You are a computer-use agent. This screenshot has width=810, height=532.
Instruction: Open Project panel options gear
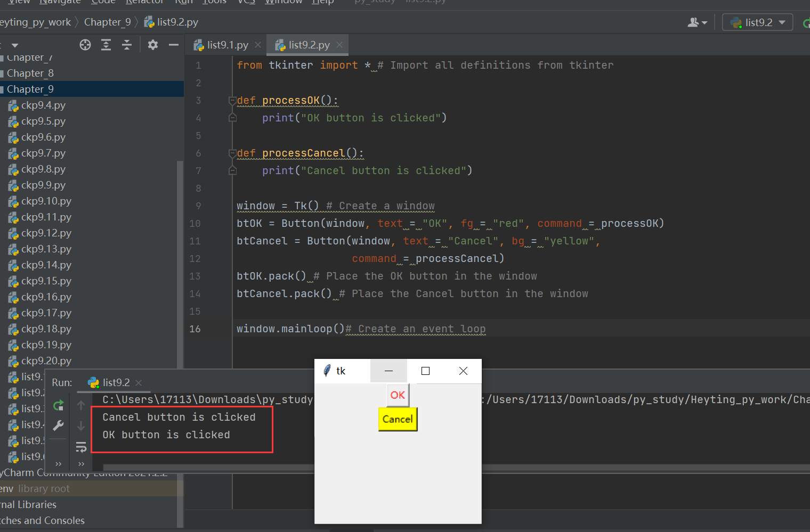point(153,45)
